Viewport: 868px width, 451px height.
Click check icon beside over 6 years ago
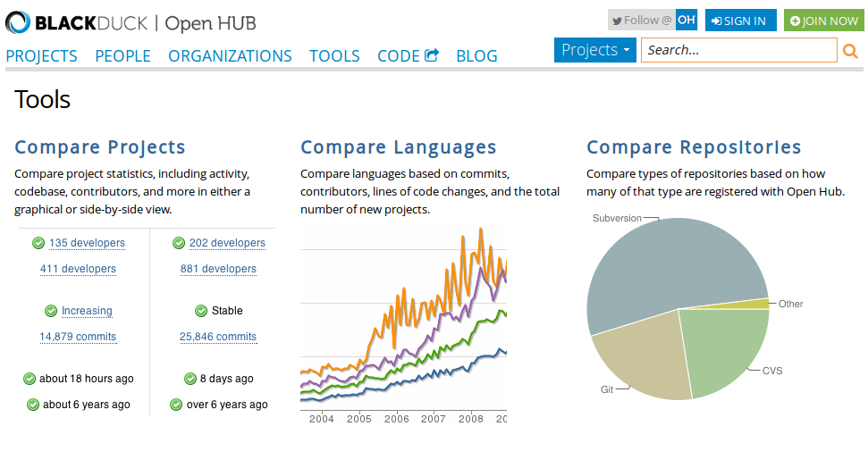coord(176,405)
